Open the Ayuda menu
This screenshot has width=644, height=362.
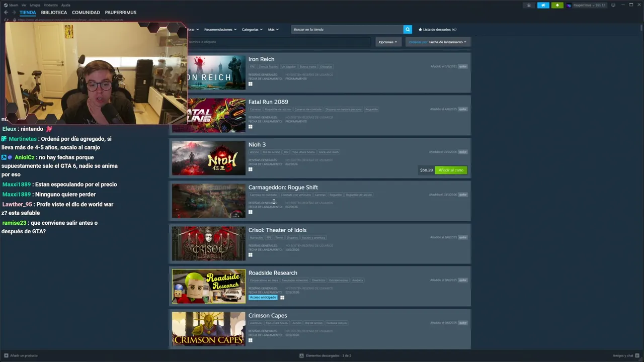coord(66,5)
